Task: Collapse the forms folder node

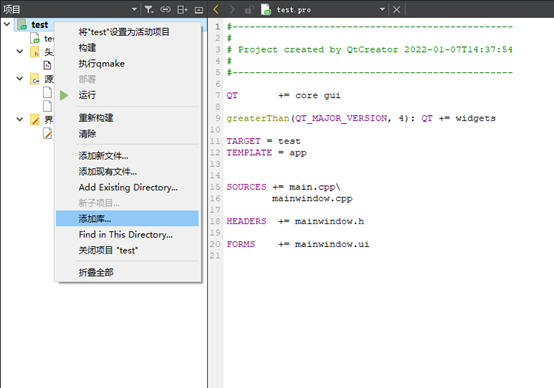Action: pyautogui.click(x=20, y=119)
